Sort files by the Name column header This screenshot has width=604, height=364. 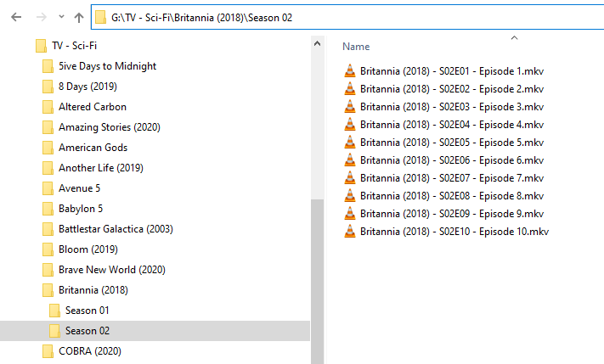[356, 47]
